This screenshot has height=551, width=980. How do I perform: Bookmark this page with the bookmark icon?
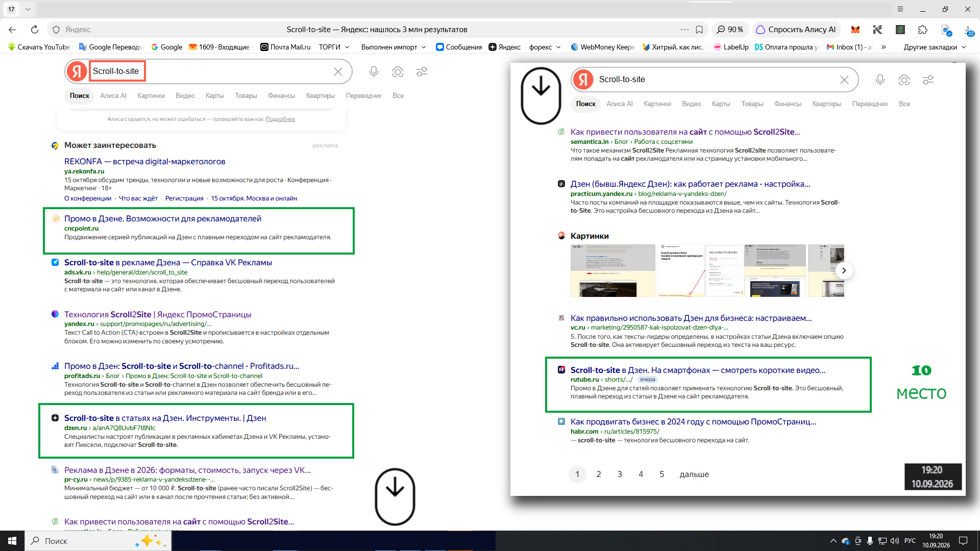pos(699,30)
